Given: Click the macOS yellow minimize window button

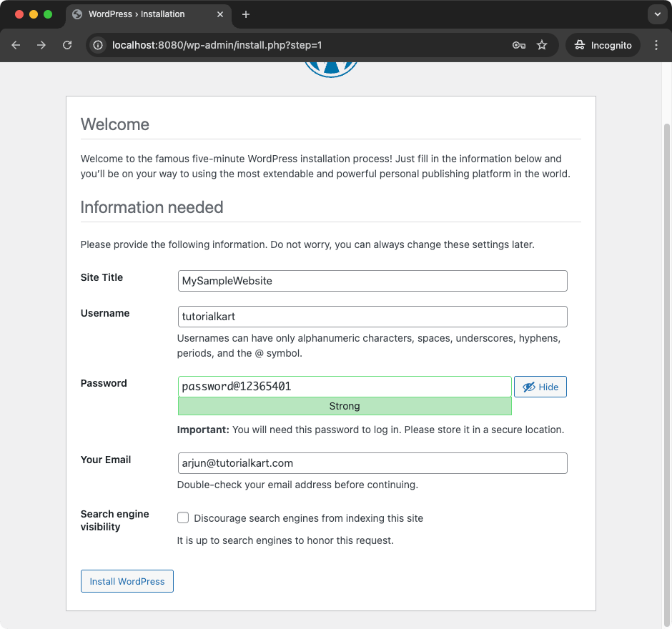Looking at the screenshot, I should (x=34, y=14).
